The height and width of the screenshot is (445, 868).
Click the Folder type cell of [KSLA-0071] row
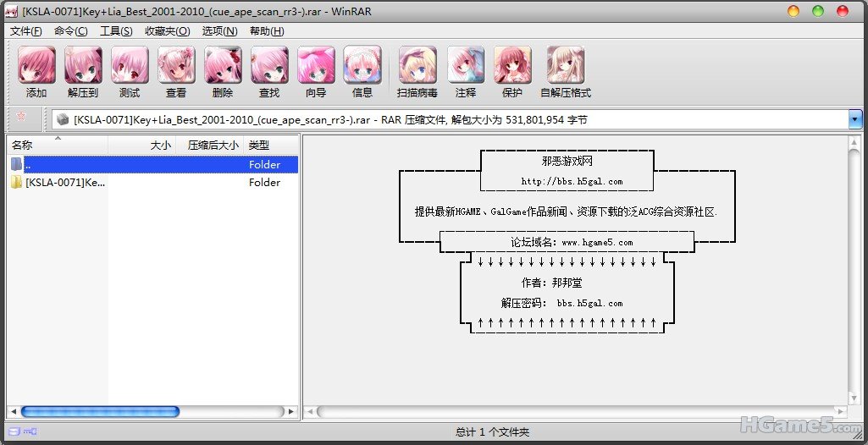264,183
